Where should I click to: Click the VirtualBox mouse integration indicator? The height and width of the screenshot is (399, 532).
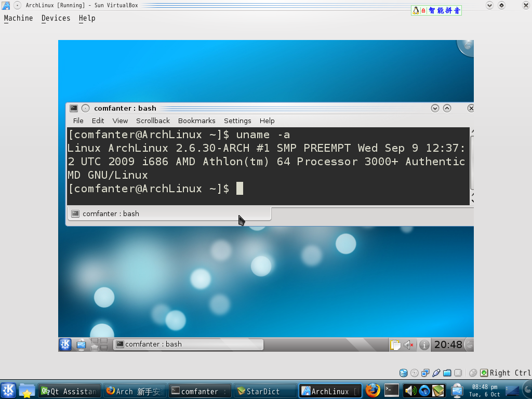tap(473, 373)
